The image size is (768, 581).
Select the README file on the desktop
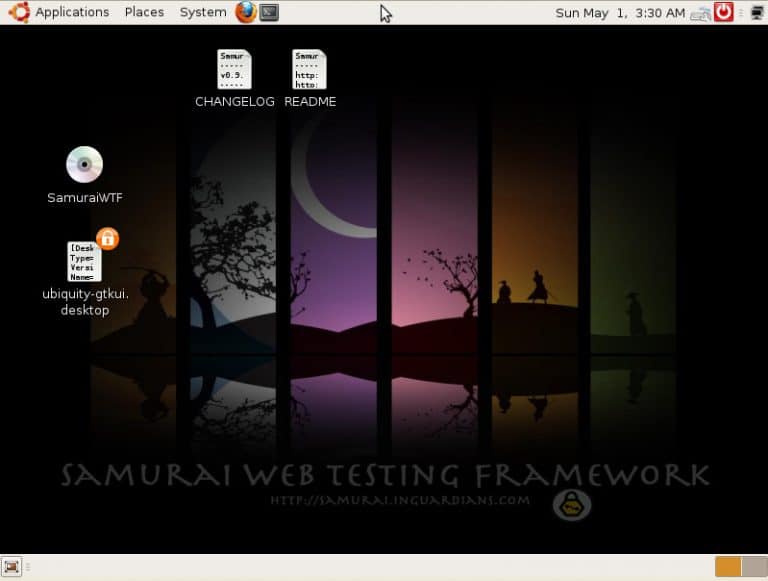pyautogui.click(x=309, y=69)
